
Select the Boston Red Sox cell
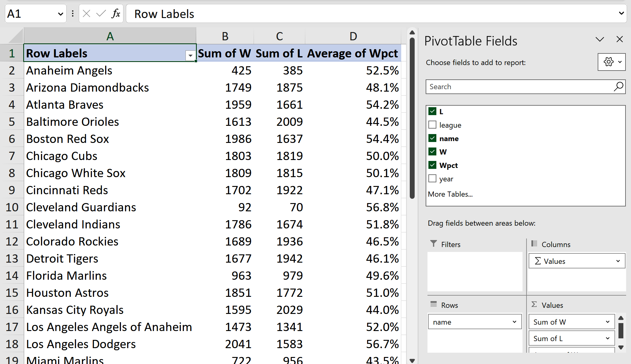coord(110,139)
